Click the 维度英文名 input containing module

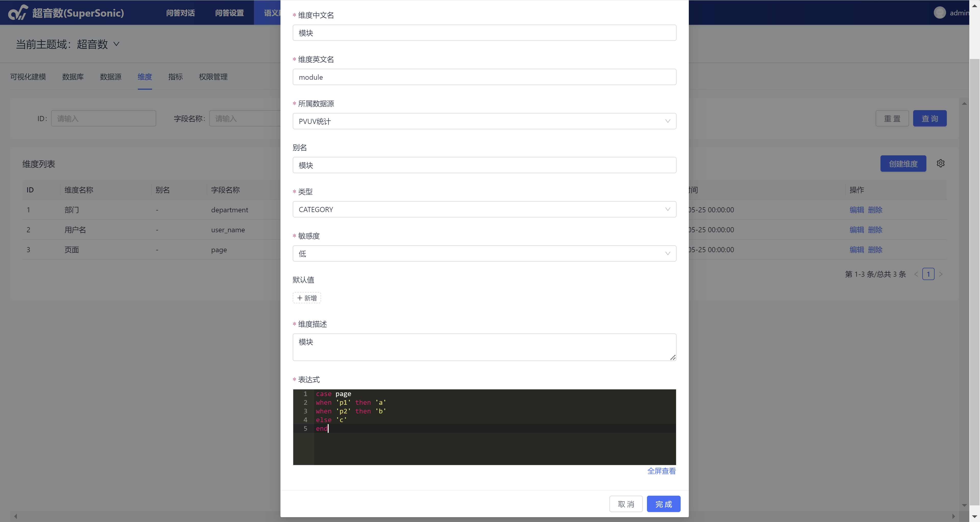(484, 77)
